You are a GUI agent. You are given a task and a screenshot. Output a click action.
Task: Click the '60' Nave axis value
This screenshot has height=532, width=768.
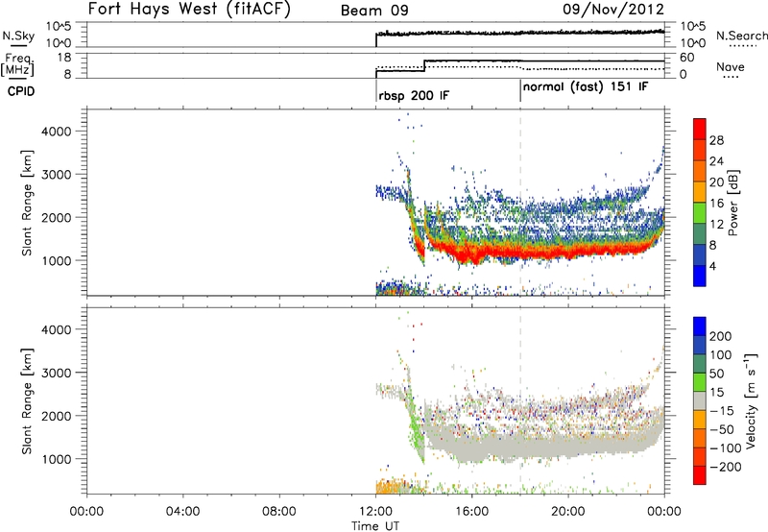pyautogui.click(x=687, y=58)
